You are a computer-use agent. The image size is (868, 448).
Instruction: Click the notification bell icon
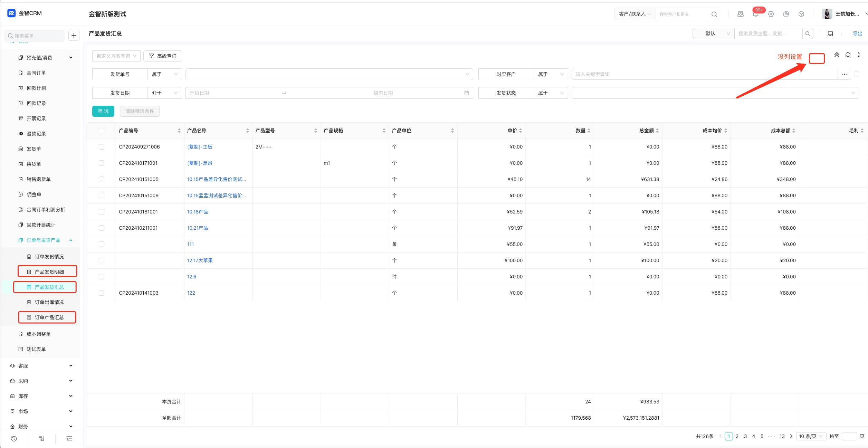click(756, 14)
